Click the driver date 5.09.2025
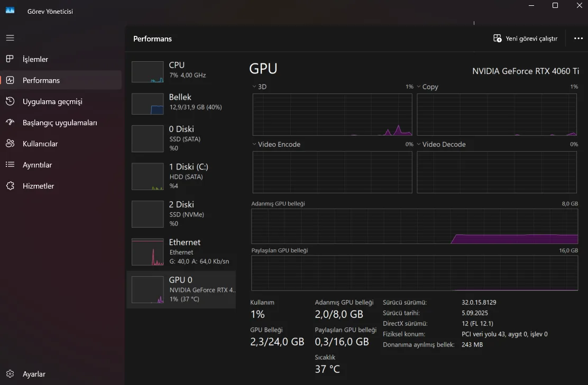 [x=475, y=313]
